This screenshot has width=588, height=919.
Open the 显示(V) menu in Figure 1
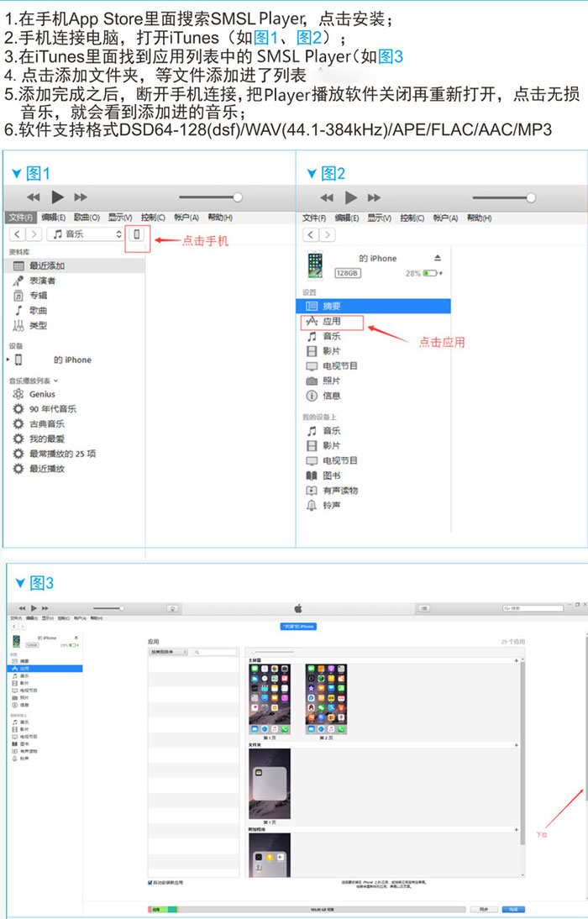[x=120, y=218]
